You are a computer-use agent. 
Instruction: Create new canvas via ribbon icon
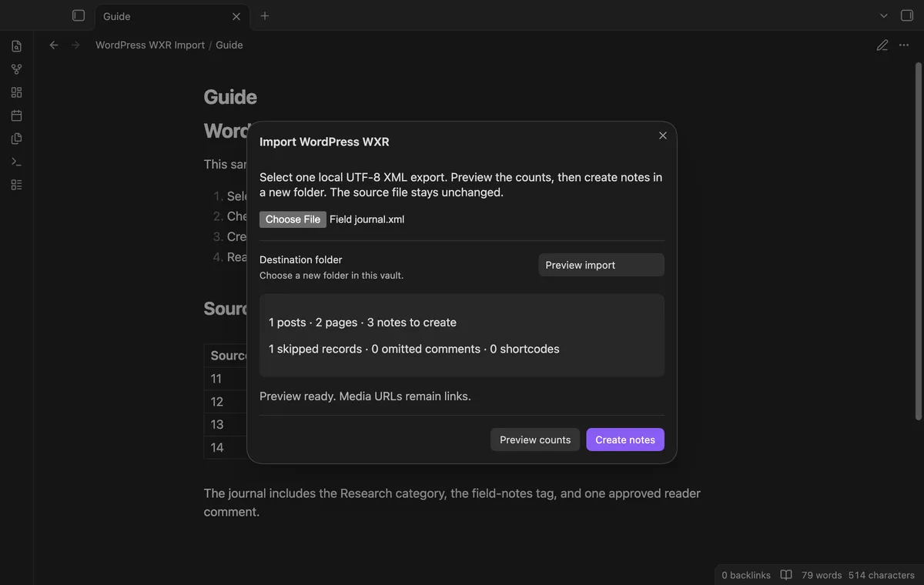click(x=16, y=92)
